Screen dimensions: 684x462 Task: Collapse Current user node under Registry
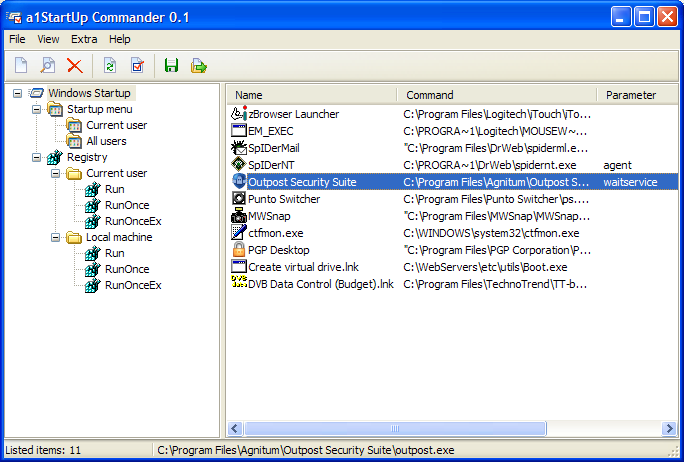pyautogui.click(x=55, y=174)
